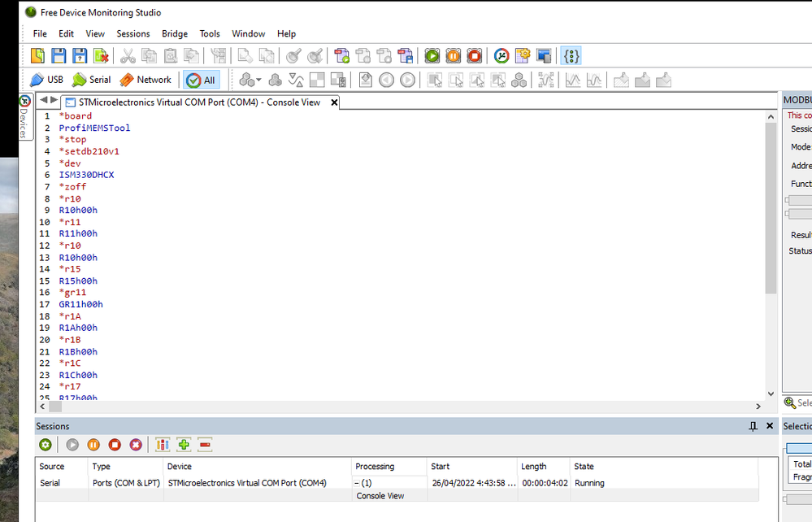Click the console horizontal scrollbar right arrow
Screen dimensions: 812x522
pyautogui.click(x=758, y=407)
